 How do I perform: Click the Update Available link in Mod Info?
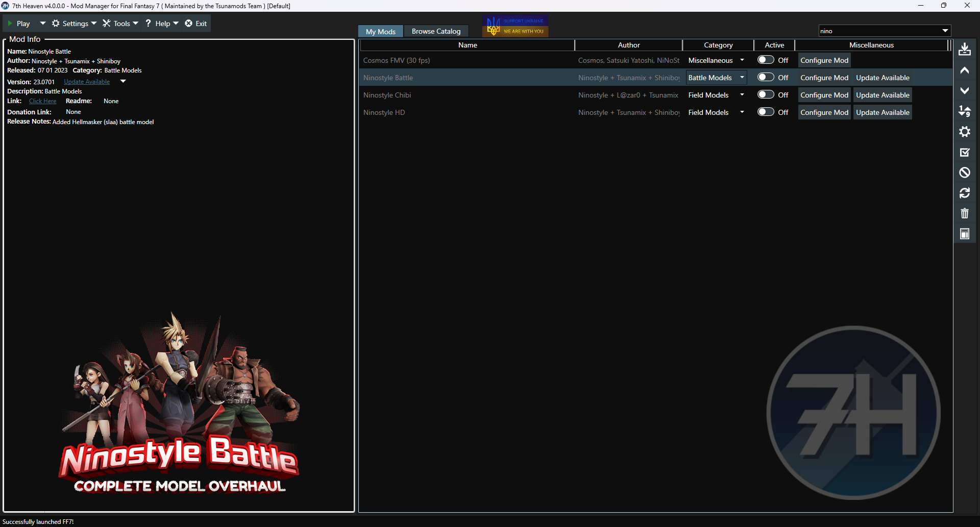(x=87, y=82)
